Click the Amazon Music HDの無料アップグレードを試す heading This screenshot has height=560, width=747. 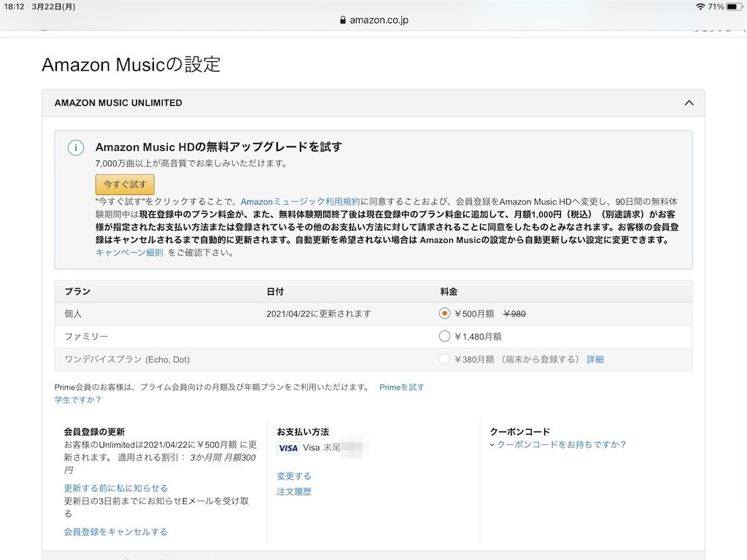(219, 147)
